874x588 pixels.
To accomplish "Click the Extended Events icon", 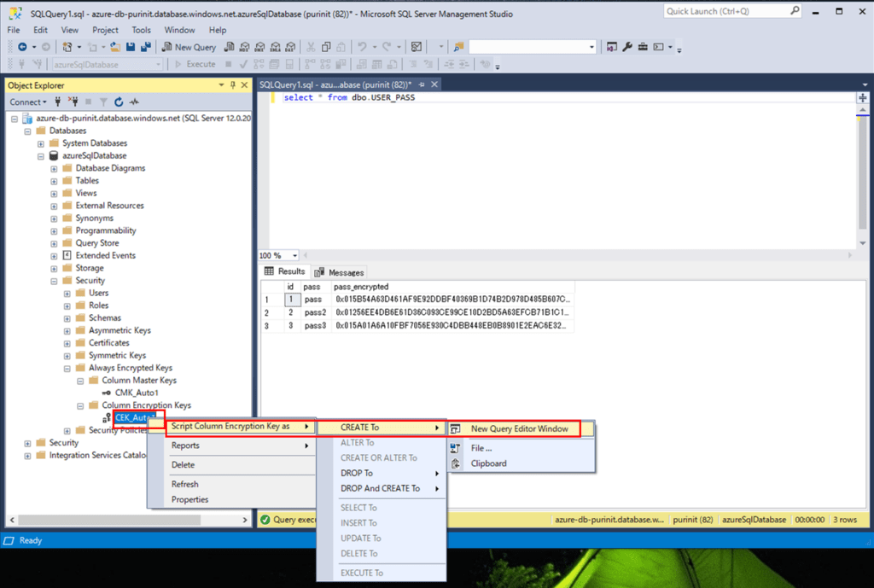I will [x=67, y=255].
